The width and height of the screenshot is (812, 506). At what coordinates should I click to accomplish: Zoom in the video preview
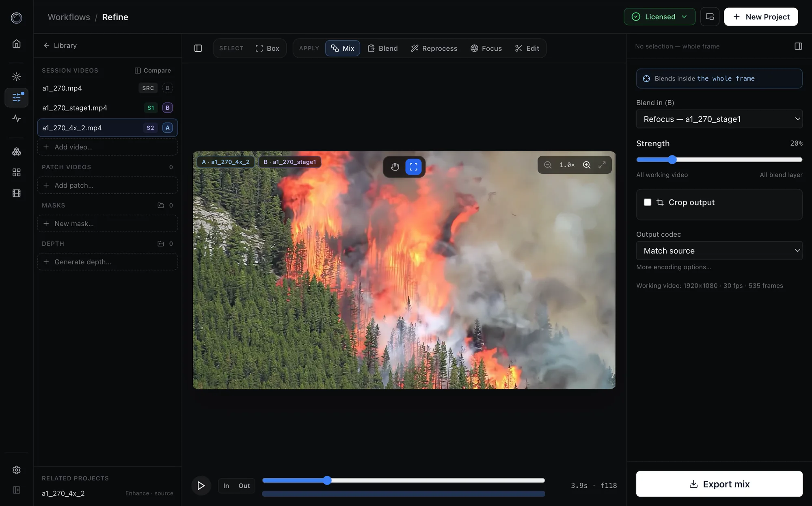[587, 165]
